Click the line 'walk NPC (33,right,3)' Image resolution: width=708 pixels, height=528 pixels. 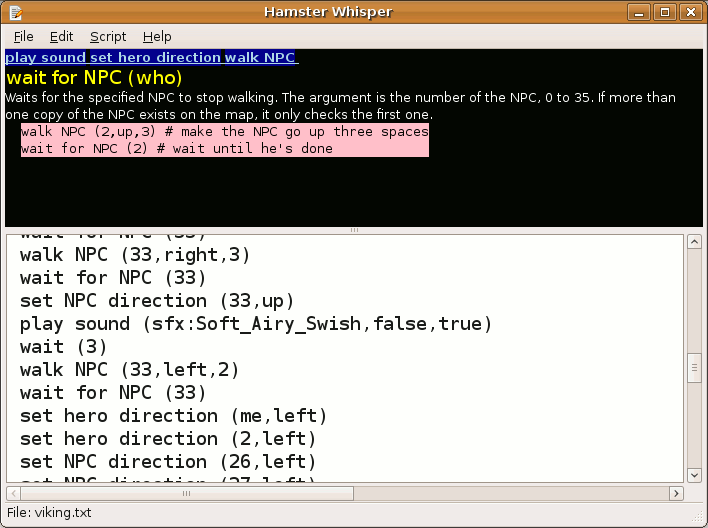tap(135, 255)
